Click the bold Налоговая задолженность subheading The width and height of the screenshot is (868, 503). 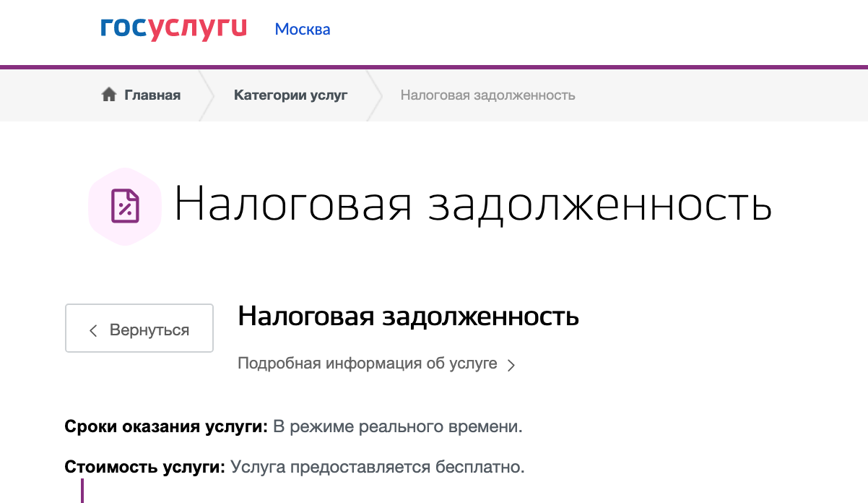pos(409,316)
